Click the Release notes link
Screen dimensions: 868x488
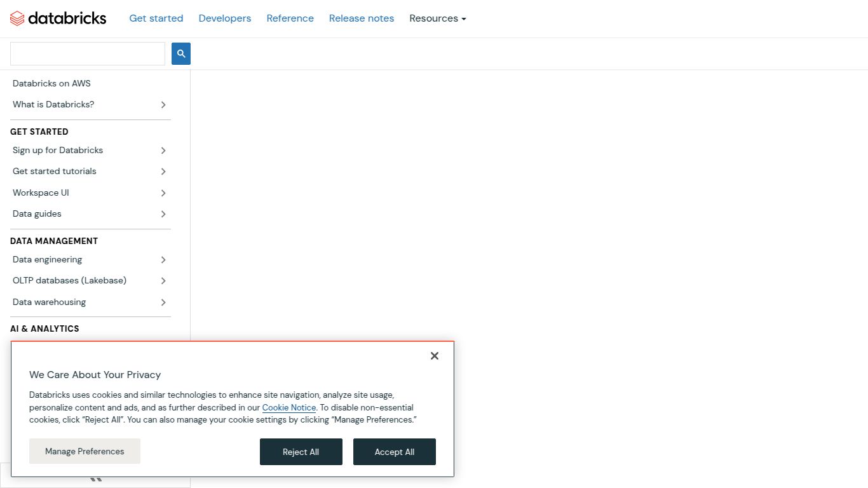[361, 18]
